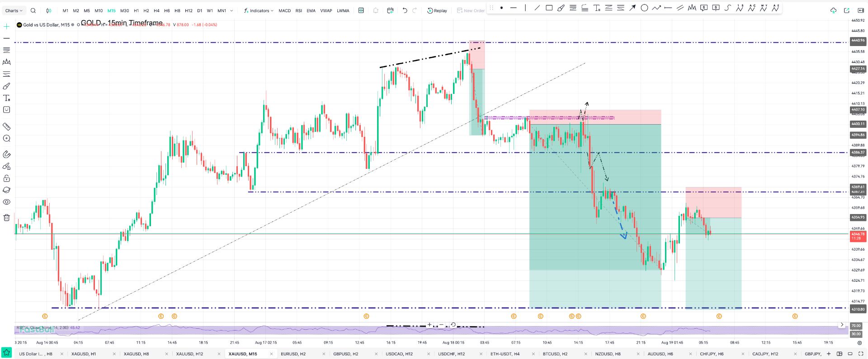Viewport: 868px width, 359px height.
Task: Expand the RSI panel right chevron
Action: (841, 325)
